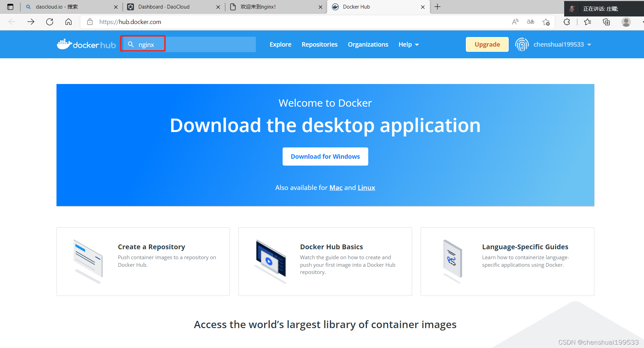The image size is (644, 348).
Task: Click the fingerprint avatar icon
Action: click(x=522, y=45)
